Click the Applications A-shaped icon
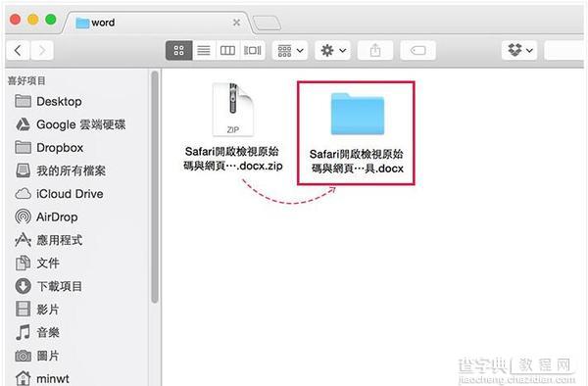 tap(23, 240)
